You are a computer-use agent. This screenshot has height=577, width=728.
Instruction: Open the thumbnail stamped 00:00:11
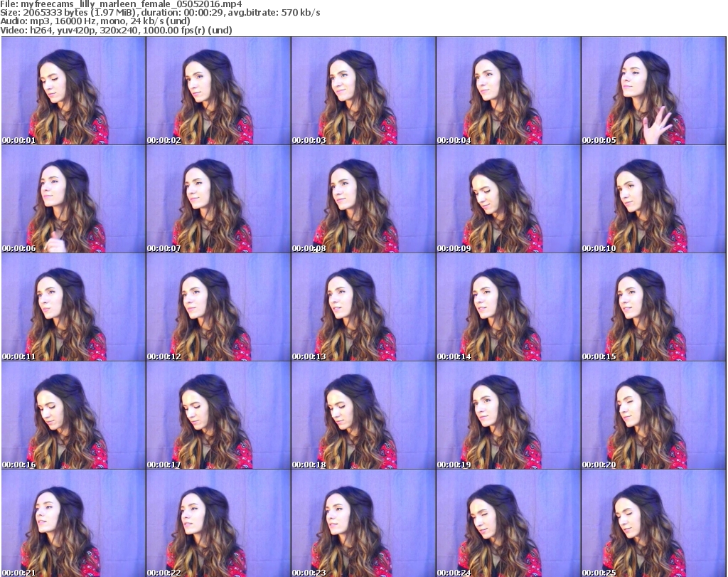(73, 307)
